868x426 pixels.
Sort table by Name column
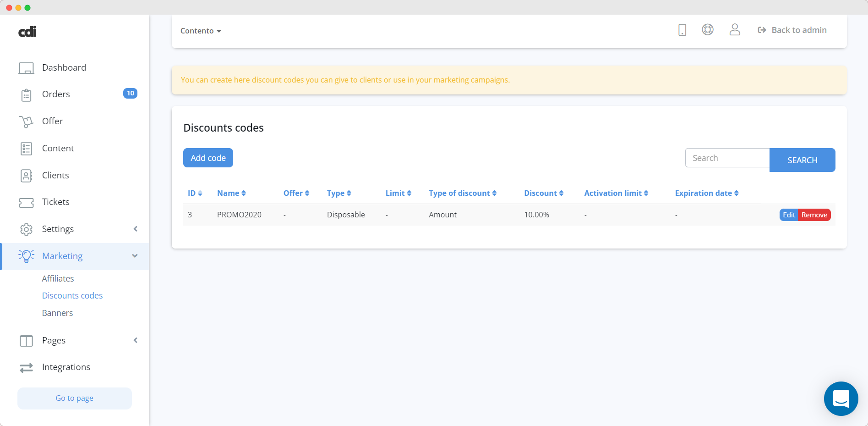(232, 193)
